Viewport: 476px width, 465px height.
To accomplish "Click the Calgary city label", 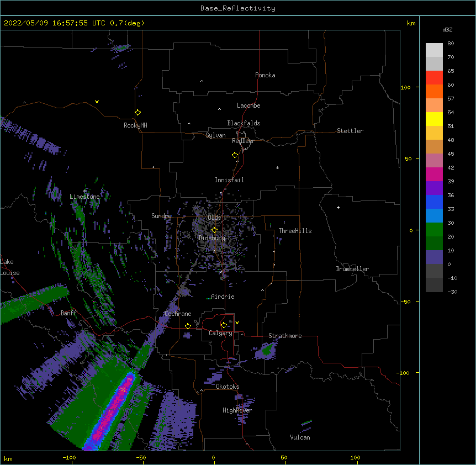I will click(220, 333).
